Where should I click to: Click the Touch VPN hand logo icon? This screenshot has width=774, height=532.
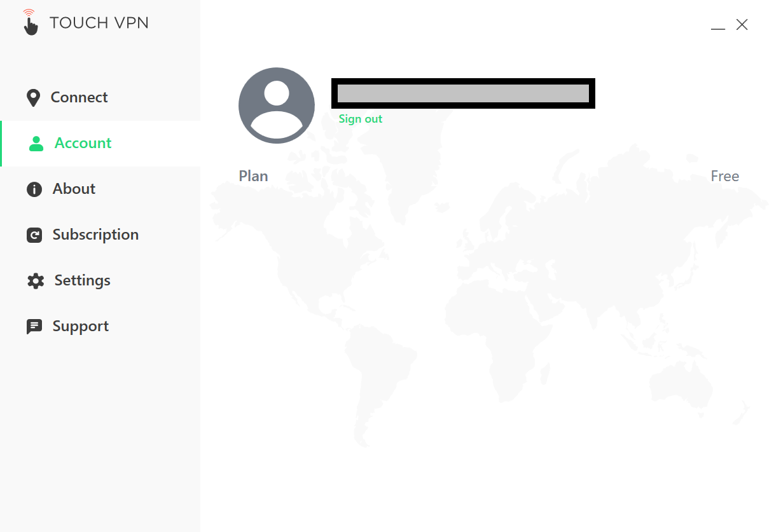pos(30,22)
